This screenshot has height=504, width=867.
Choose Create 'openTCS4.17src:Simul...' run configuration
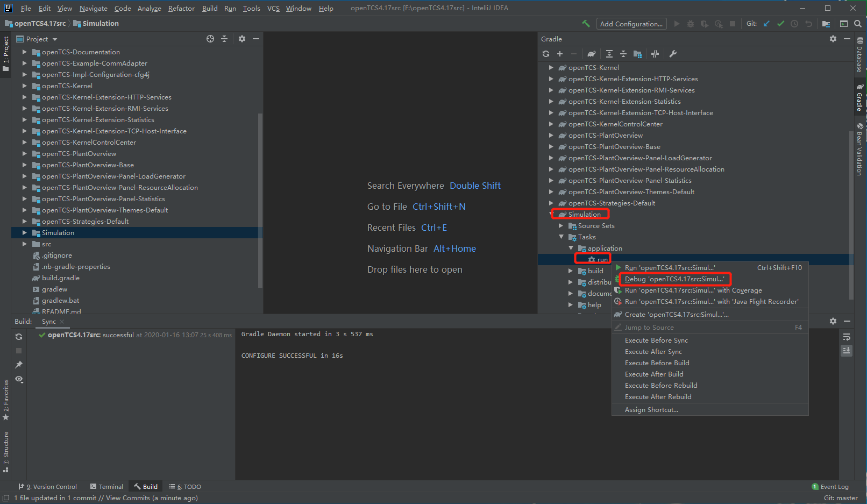pyautogui.click(x=710, y=315)
